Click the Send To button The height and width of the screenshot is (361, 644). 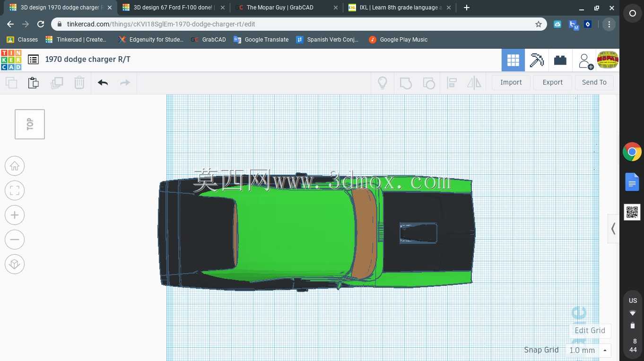point(594,82)
